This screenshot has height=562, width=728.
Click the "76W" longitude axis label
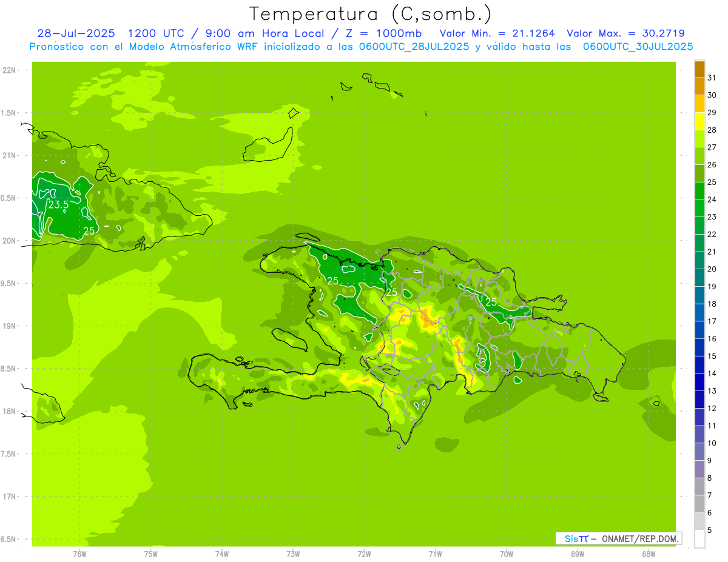click(x=79, y=554)
